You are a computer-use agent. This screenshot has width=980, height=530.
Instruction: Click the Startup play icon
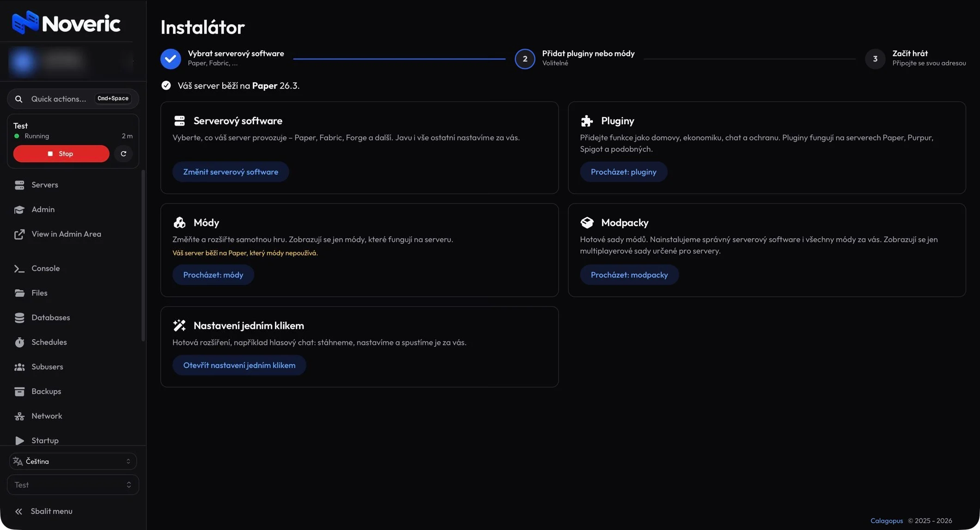pos(19,440)
